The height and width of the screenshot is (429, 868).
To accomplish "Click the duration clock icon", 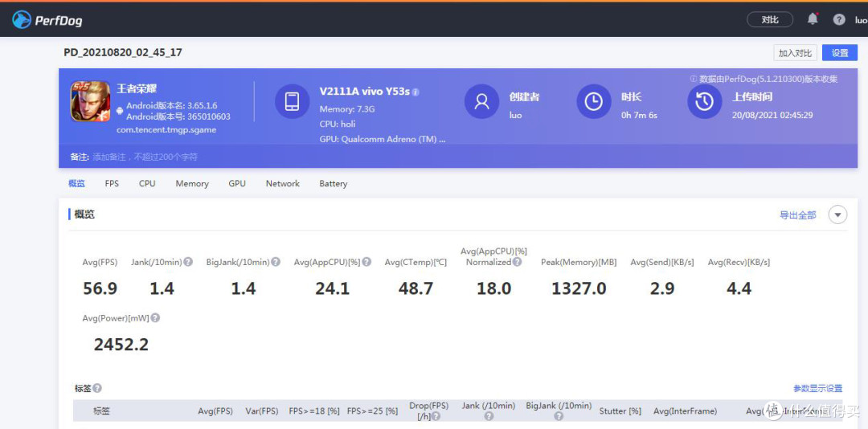I will pos(594,101).
